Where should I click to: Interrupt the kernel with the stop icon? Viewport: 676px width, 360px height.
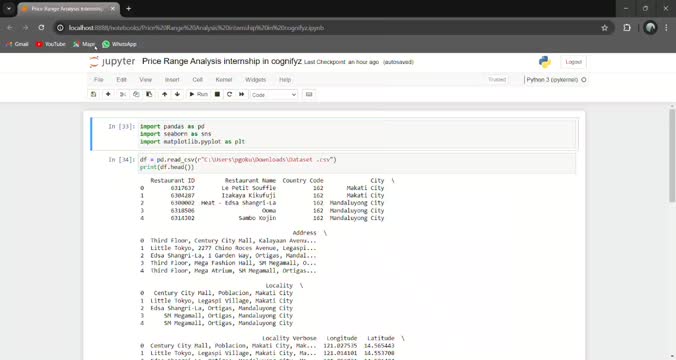coord(217,94)
